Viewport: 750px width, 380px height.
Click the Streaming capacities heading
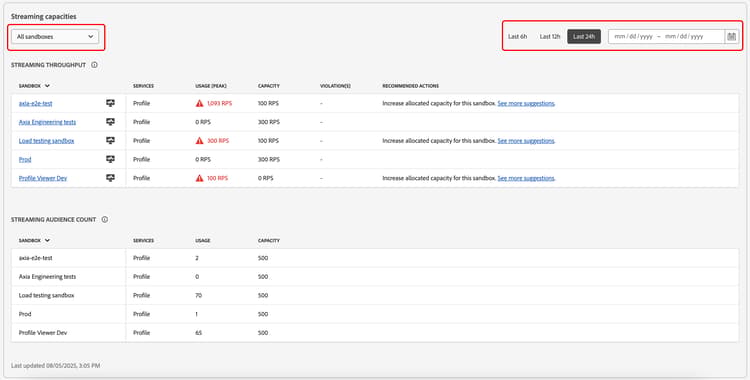pos(44,16)
